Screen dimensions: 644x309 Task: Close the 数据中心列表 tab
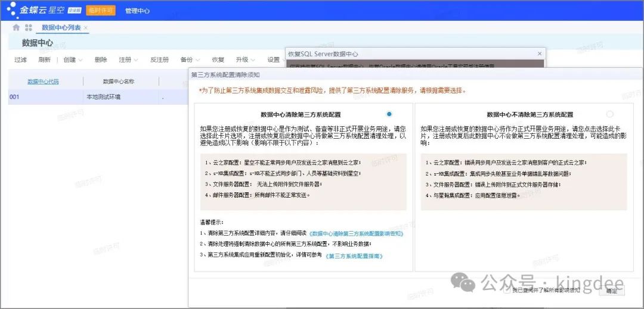click(86, 28)
